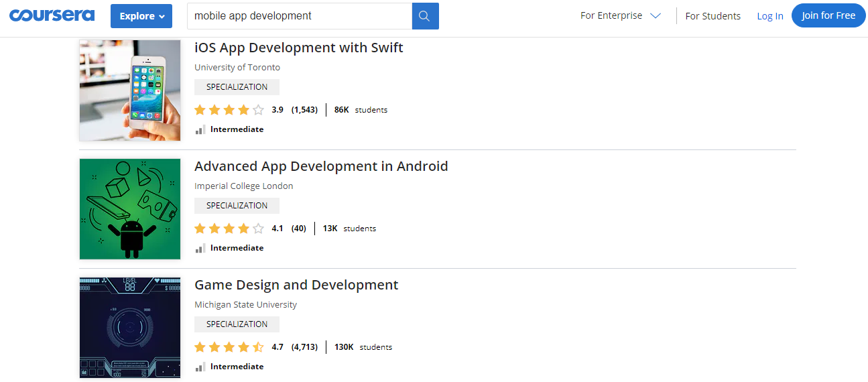Click the Intermediate level bars icon for iOS course
The image size is (868, 382).
tap(200, 129)
